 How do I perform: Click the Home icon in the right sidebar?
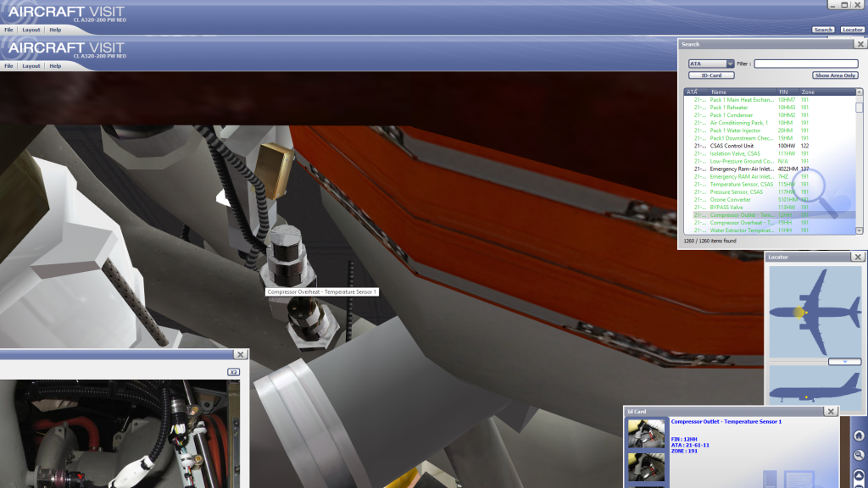tap(859, 435)
